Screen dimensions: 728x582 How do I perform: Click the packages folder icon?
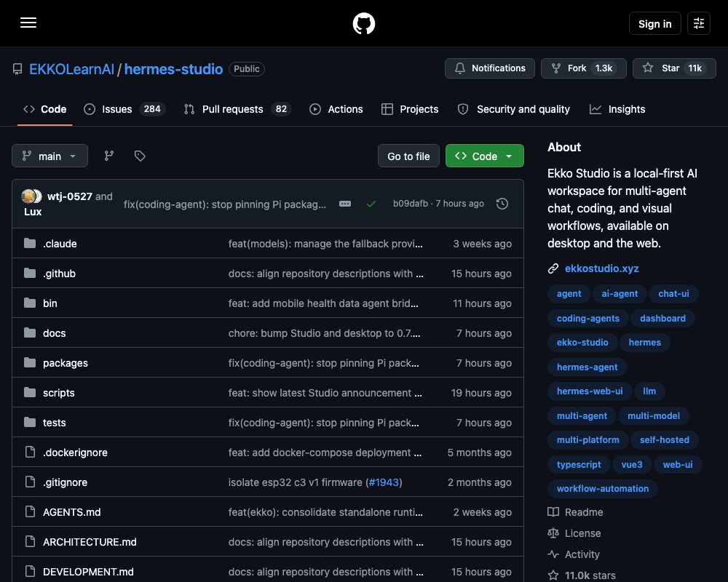pos(30,362)
